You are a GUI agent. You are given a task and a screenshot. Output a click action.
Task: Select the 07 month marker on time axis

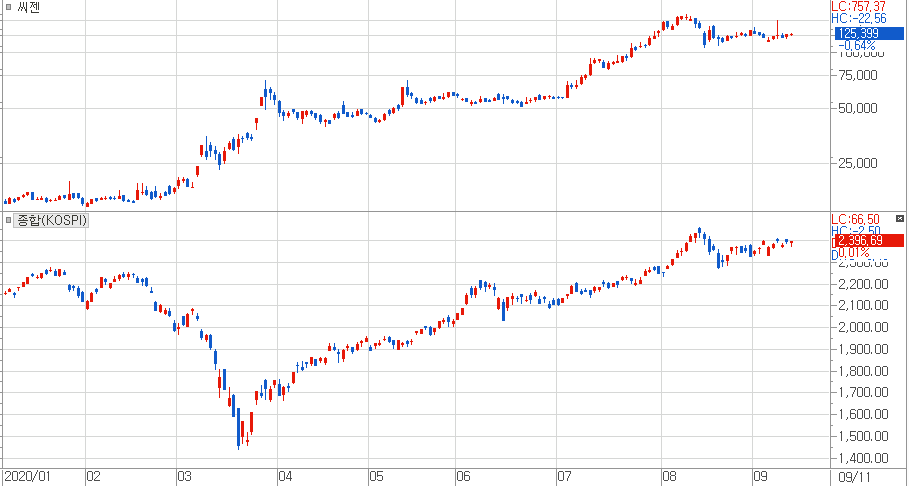click(x=564, y=476)
